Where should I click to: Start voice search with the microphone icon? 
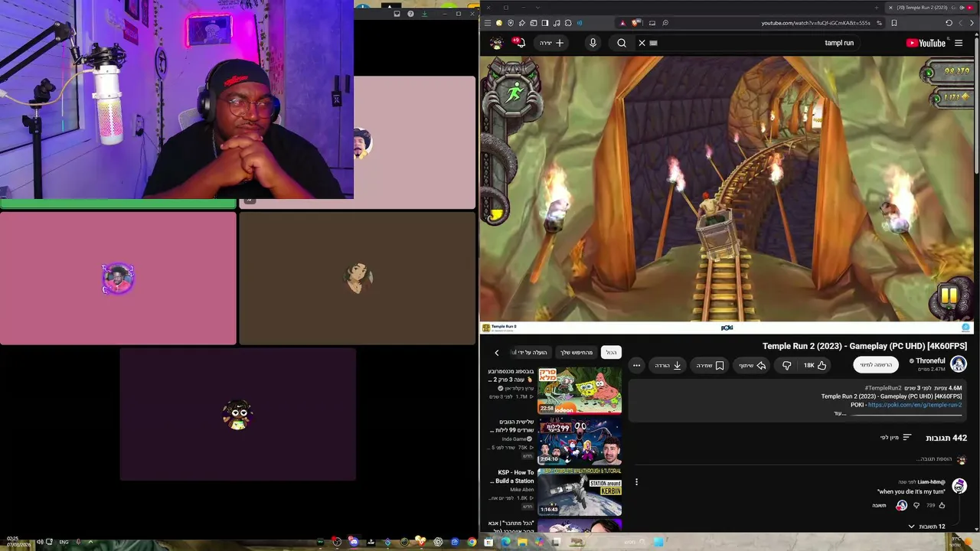pyautogui.click(x=593, y=43)
